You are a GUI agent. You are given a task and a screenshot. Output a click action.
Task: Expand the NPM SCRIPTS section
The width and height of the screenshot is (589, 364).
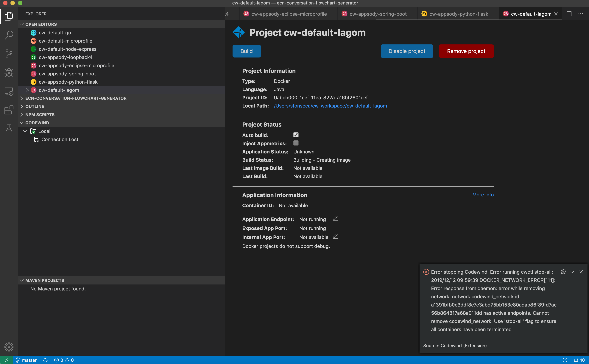click(x=40, y=115)
